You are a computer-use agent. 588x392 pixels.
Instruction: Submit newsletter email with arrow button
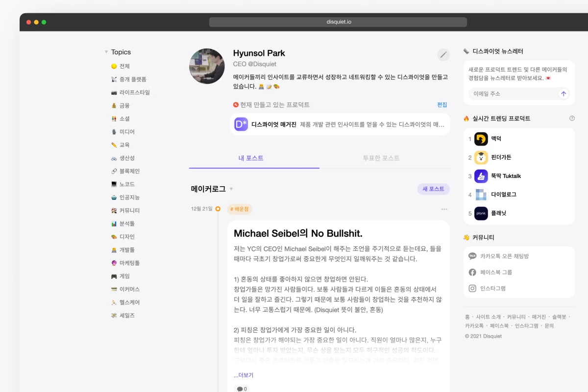click(x=563, y=94)
